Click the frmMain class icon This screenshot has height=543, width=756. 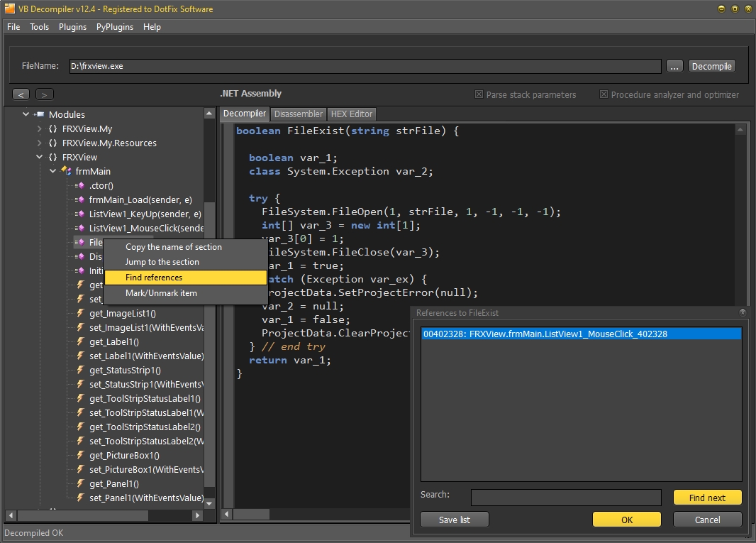click(67, 171)
